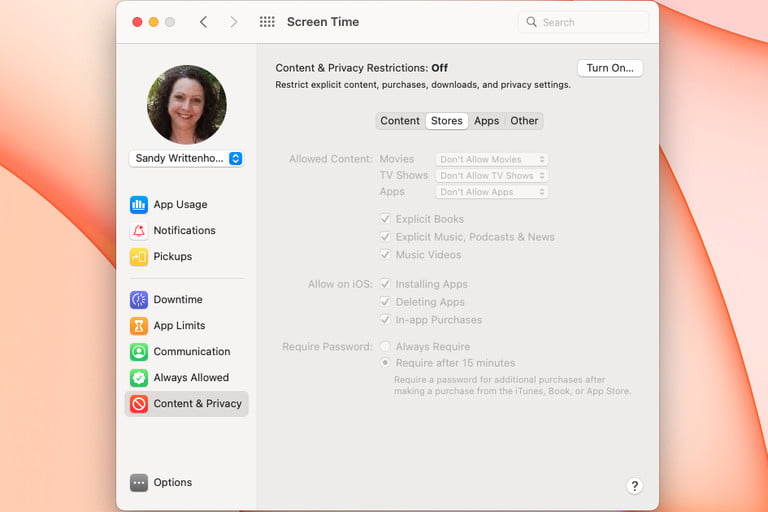768x512 pixels.
Task: Open the Sandy Writtenhouse user selector
Action: [187, 158]
